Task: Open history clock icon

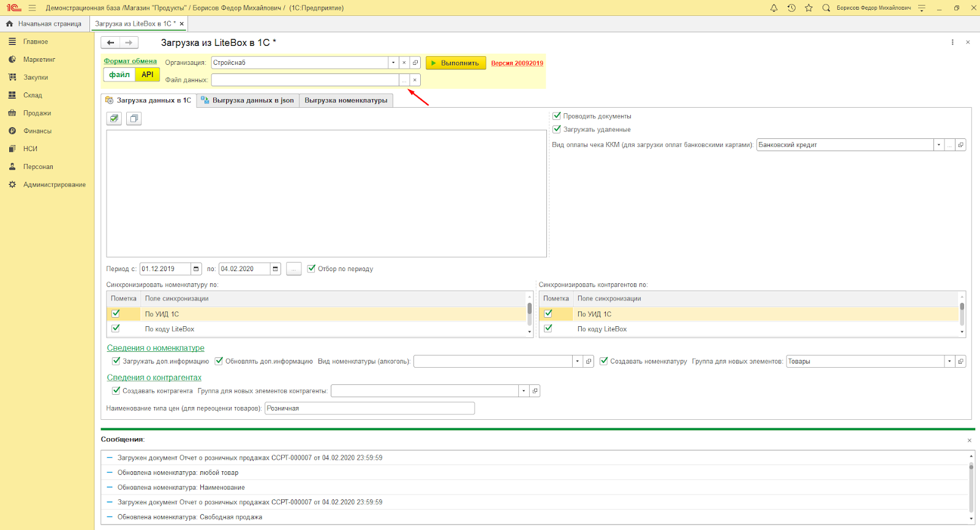Action: coord(791,8)
